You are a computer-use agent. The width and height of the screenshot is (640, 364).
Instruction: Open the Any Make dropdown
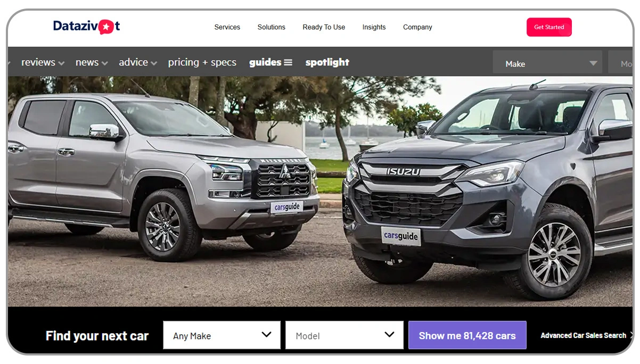click(221, 335)
